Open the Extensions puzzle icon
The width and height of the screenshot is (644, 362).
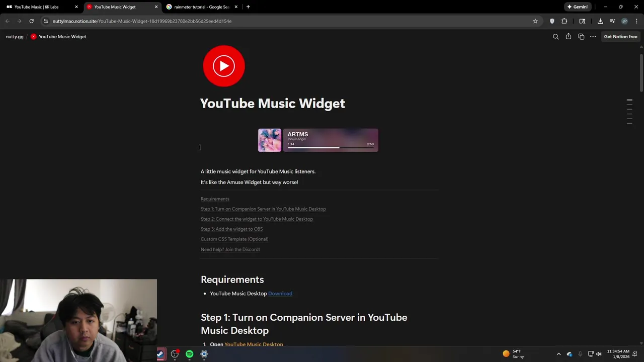coord(564,21)
